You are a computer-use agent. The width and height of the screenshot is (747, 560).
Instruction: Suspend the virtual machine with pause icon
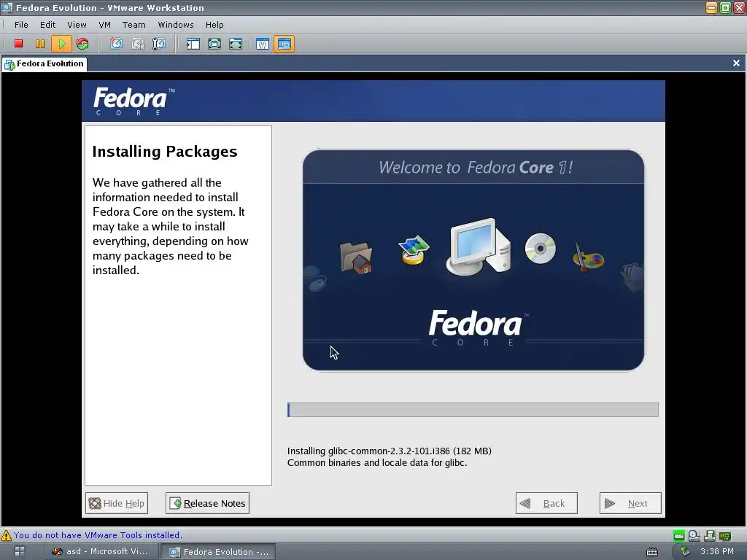40,44
